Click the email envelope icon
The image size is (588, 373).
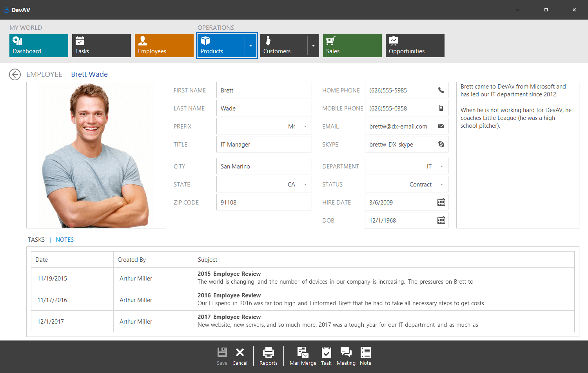point(441,126)
